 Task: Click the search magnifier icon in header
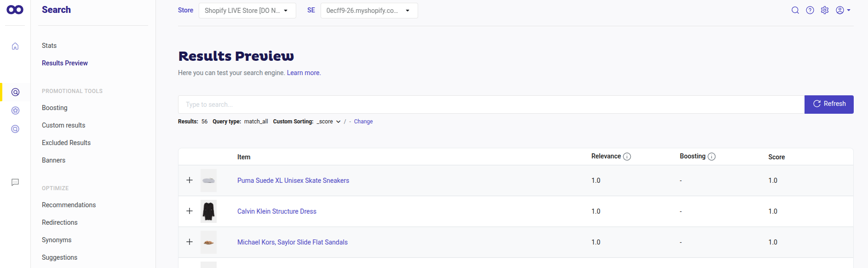[795, 10]
